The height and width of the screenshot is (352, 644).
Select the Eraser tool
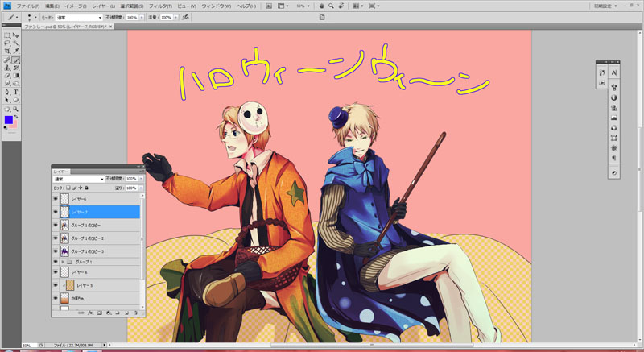click(x=7, y=76)
